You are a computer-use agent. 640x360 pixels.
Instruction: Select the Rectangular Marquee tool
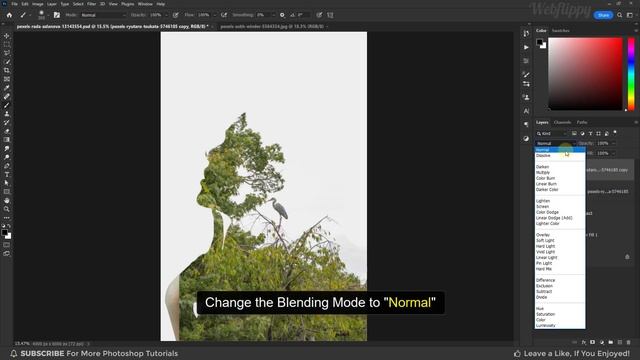7,44
